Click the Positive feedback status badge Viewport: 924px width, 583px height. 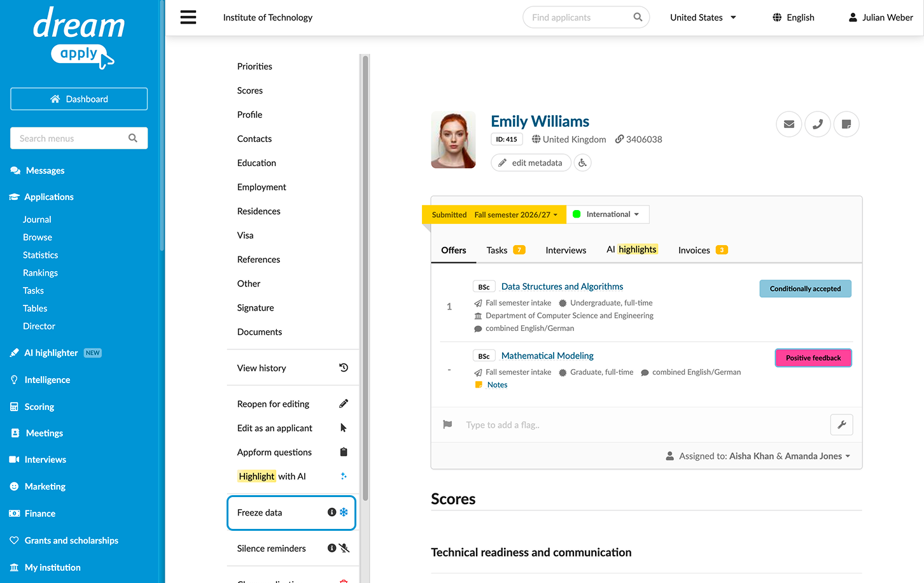point(813,358)
